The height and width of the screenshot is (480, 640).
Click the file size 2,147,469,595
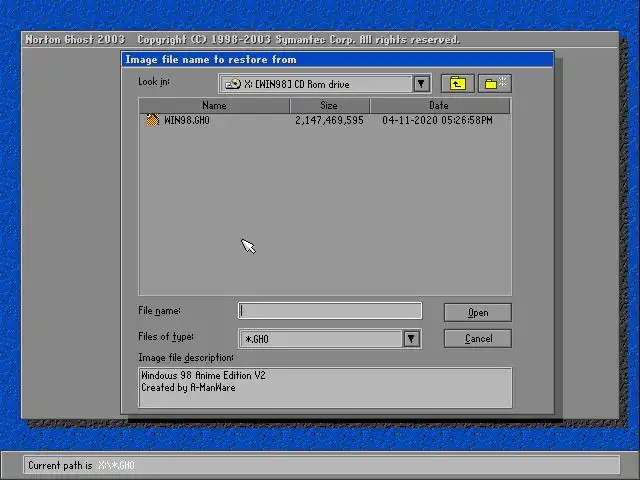click(x=329, y=120)
